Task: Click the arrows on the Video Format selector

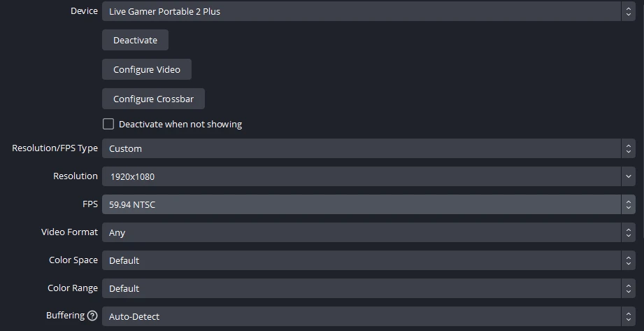Action: coord(628,232)
